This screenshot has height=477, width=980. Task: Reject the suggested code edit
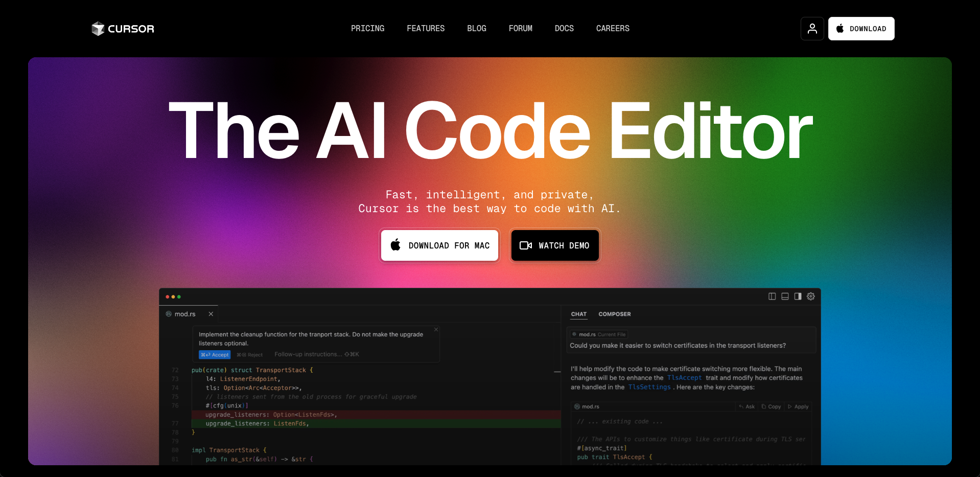250,354
